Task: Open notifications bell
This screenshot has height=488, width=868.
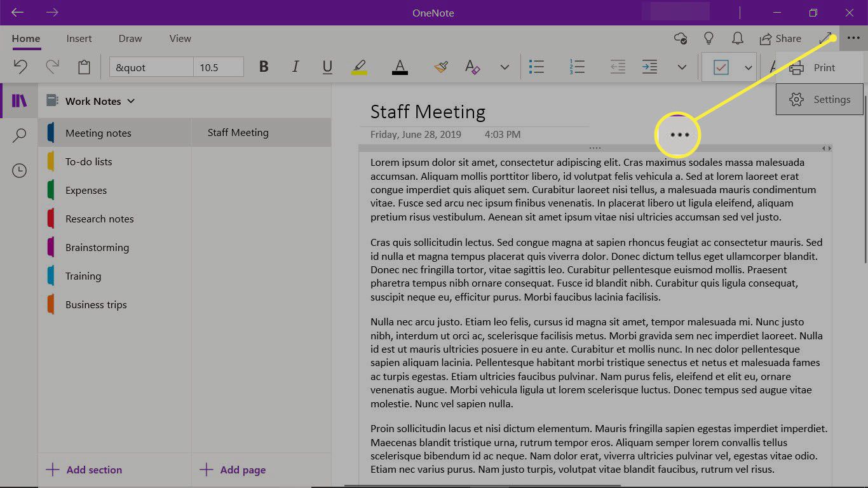Action: tap(738, 39)
